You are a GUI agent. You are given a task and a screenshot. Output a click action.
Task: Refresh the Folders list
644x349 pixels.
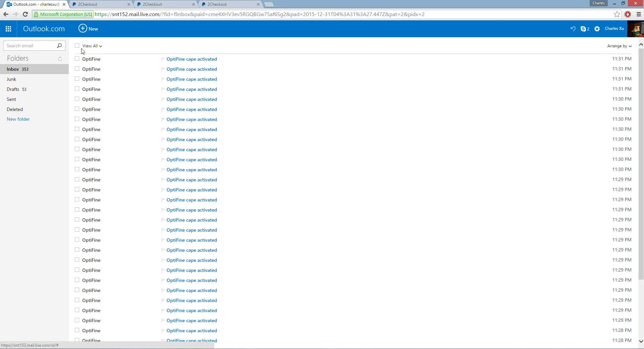[x=60, y=59]
